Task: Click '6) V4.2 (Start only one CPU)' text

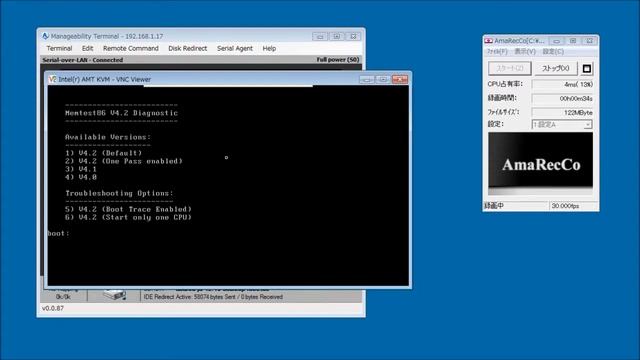Action: [128, 217]
